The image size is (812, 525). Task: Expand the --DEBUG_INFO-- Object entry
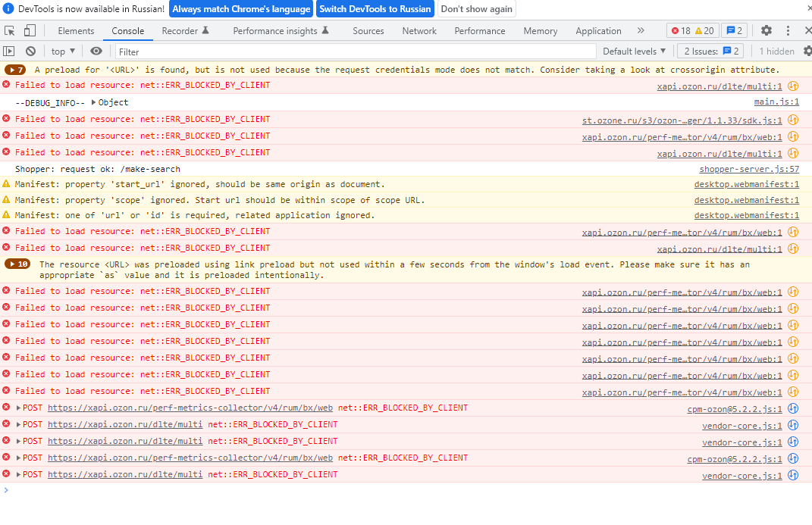(x=94, y=102)
